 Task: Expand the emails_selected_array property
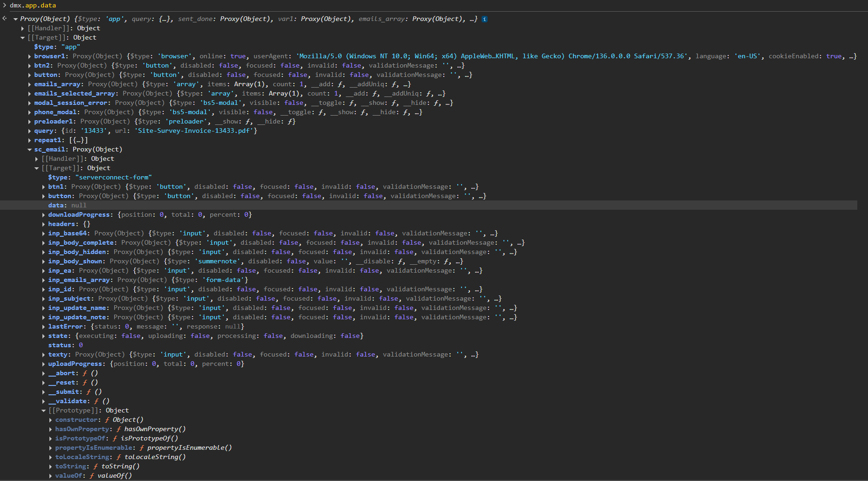coord(29,94)
